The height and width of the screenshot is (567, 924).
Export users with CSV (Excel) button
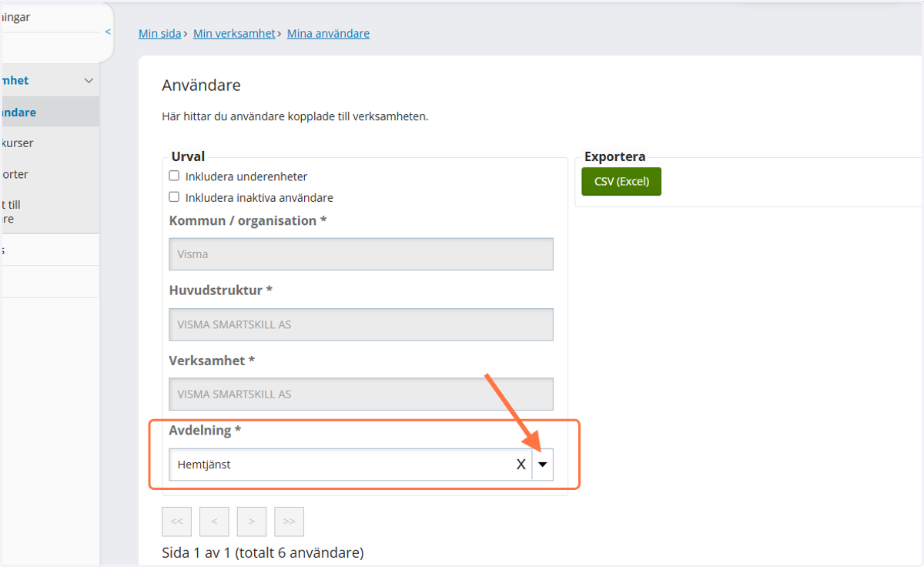tap(621, 182)
